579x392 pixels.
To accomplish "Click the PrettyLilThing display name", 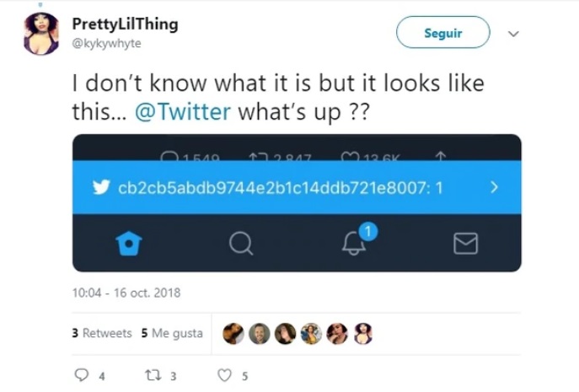I will 125,24.
